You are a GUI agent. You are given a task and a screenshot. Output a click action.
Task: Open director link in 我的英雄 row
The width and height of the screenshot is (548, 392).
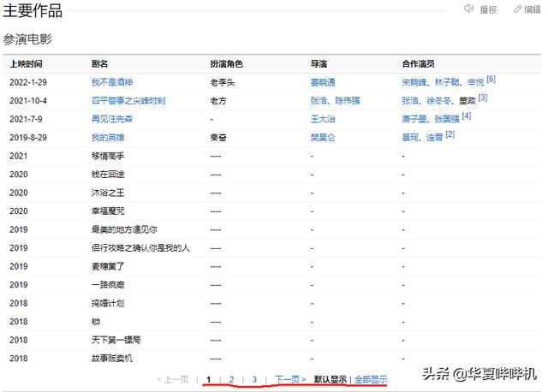click(x=323, y=138)
